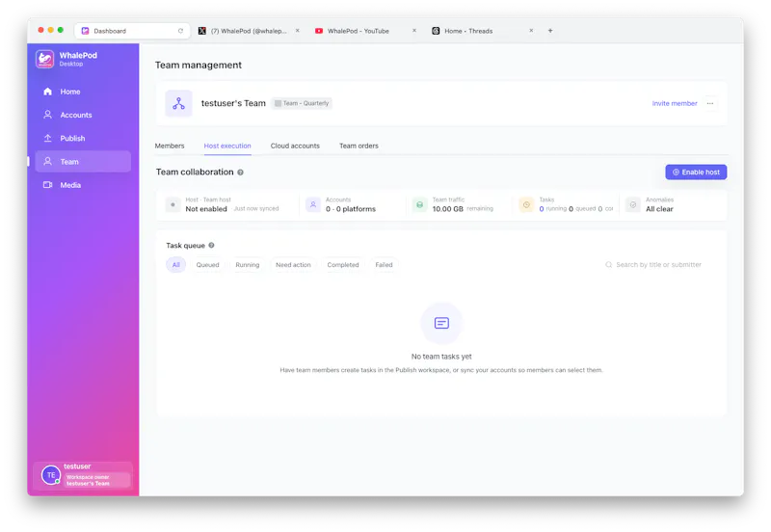This screenshot has width=771, height=532.
Task: Click the Accounts stat person icon
Action: [x=312, y=204]
